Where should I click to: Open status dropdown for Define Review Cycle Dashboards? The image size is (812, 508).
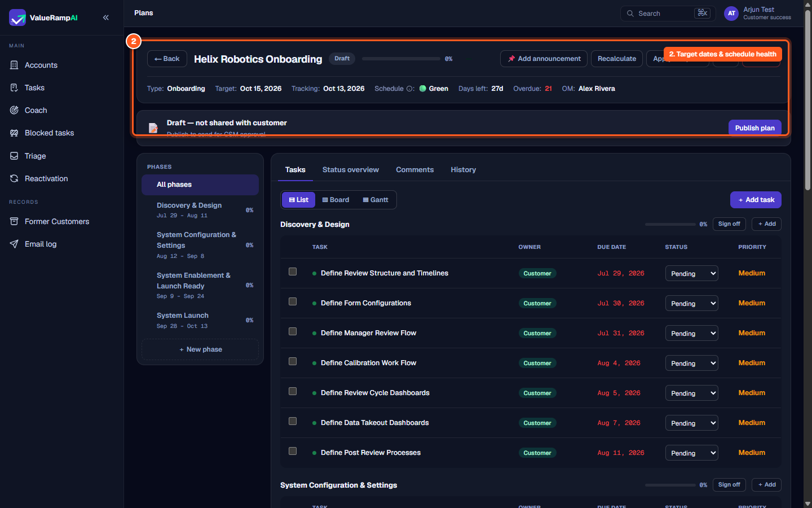691,393
